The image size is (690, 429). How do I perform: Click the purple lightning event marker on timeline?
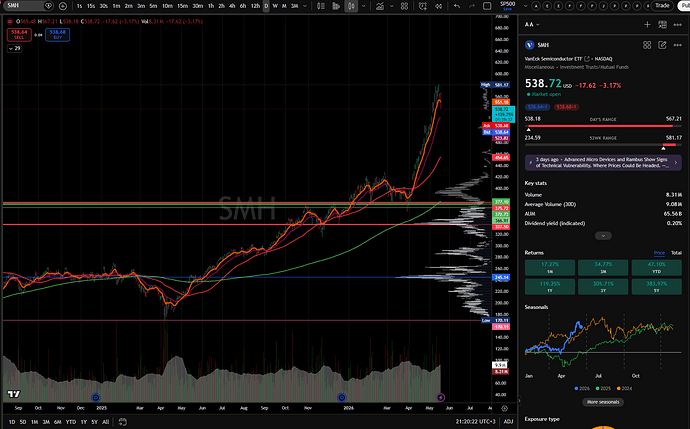[x=440, y=397]
